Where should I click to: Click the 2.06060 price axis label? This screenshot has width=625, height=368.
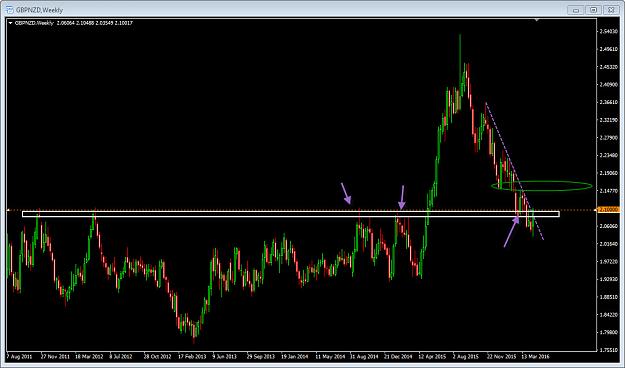point(608,226)
